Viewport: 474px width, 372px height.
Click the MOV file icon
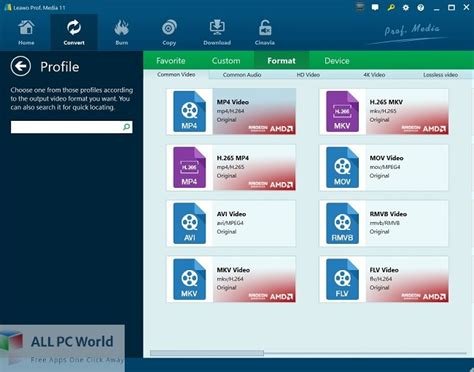[342, 167]
